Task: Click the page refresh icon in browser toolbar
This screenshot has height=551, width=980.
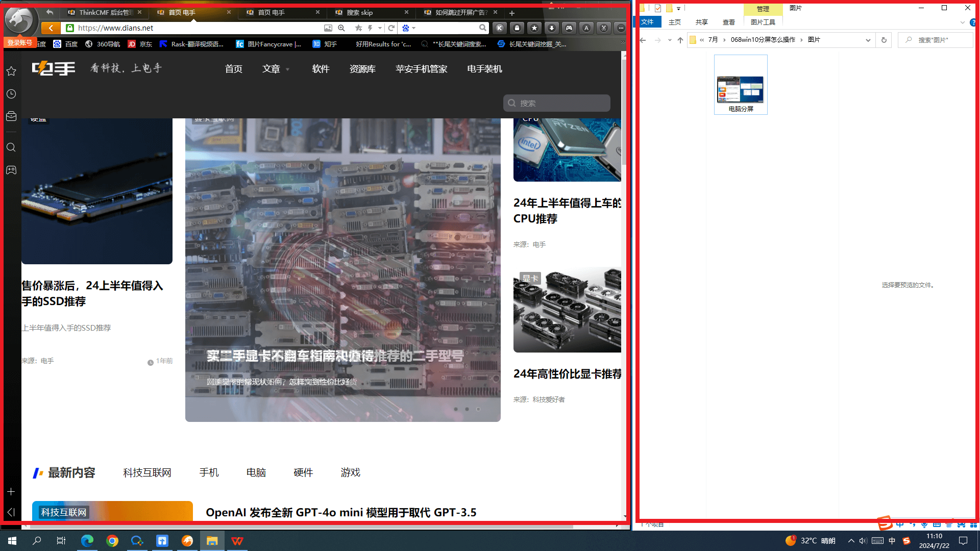Action: [x=391, y=28]
